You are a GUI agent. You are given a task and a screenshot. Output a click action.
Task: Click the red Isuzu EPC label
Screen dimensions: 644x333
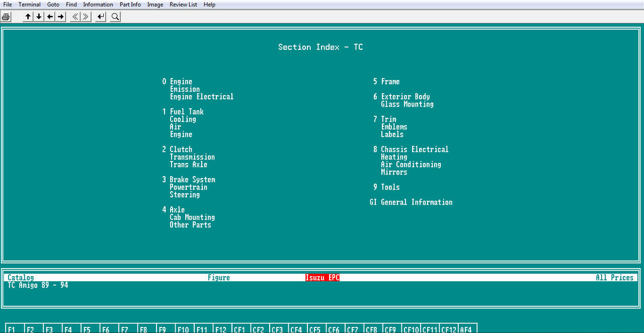click(323, 278)
